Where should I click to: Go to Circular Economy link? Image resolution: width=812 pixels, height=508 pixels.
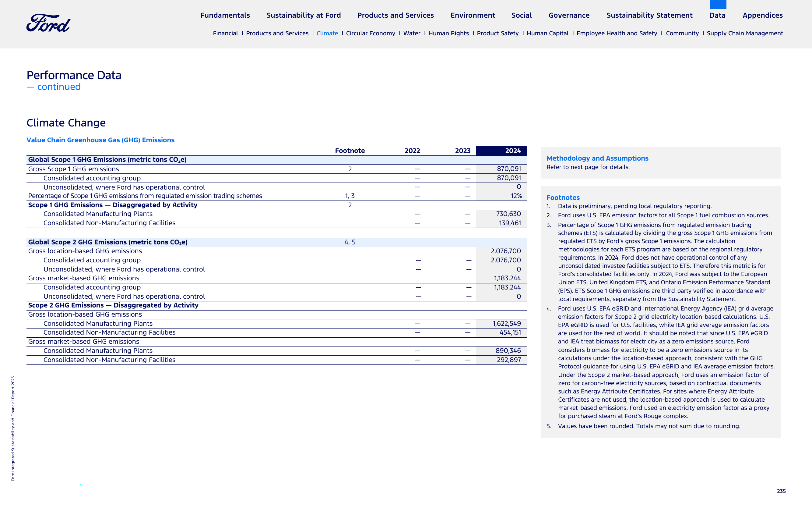click(371, 33)
